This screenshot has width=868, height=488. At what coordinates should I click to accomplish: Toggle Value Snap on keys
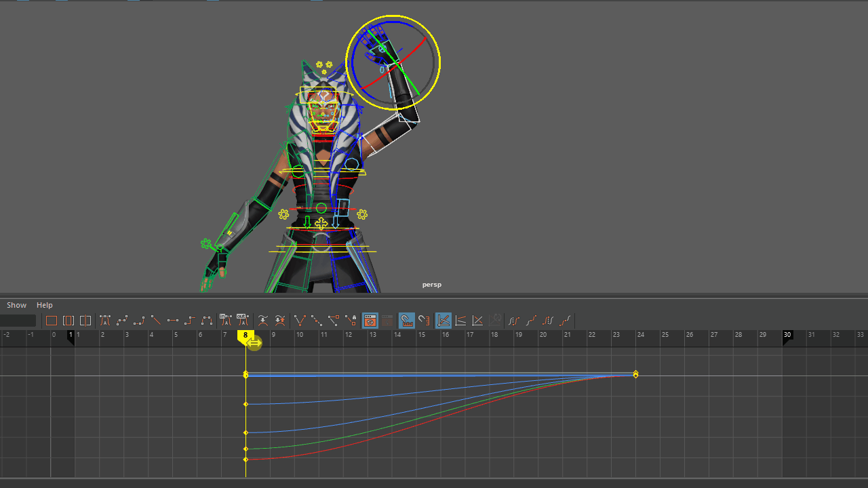[424, 321]
